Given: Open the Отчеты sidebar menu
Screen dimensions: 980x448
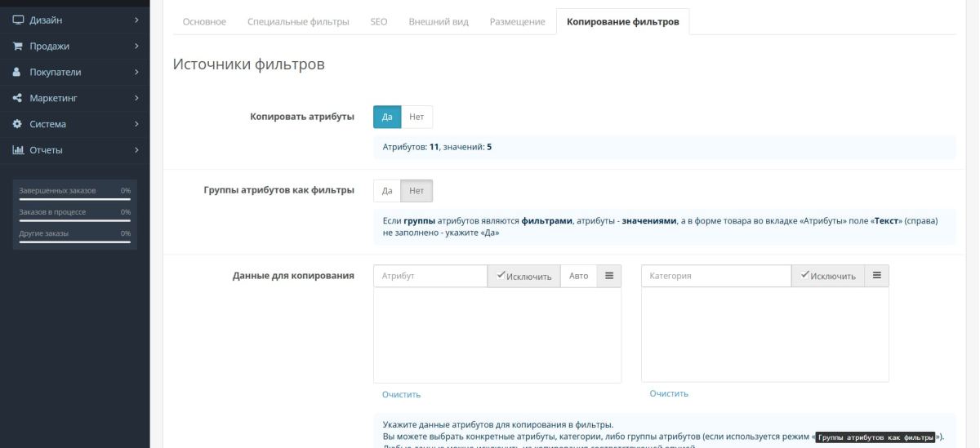Looking at the screenshot, I should click(75, 150).
